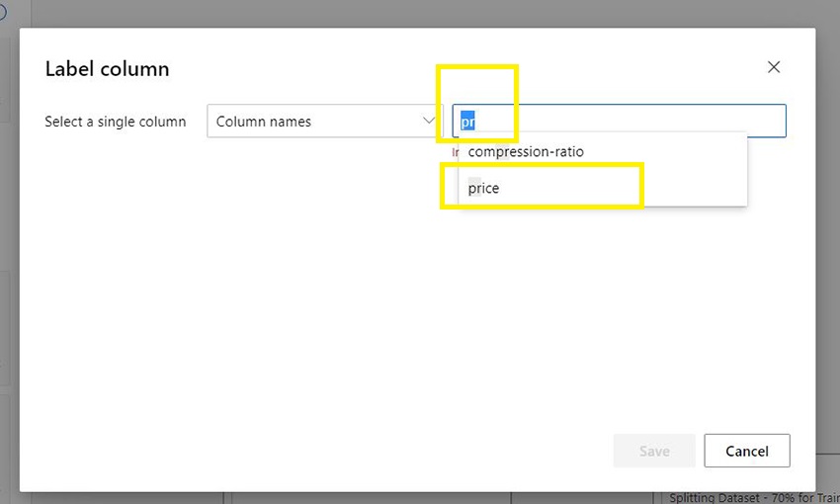This screenshot has height=504, width=840.
Task: Choose price from the suggestion list
Action: point(484,188)
